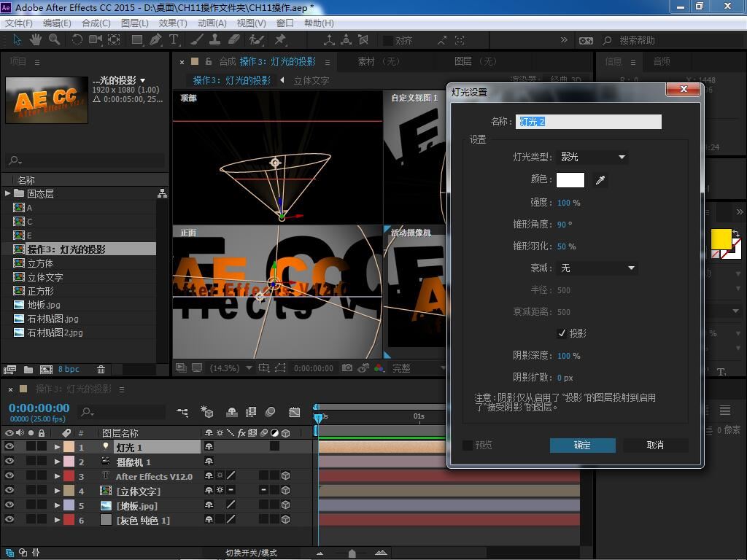The image size is (747, 560).
Task: Hide the [立体文字] layer
Action: 9,490
